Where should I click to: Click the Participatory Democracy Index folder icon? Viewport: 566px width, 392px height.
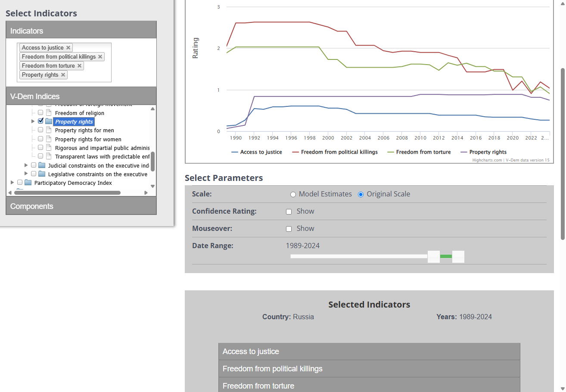pyautogui.click(x=28, y=183)
